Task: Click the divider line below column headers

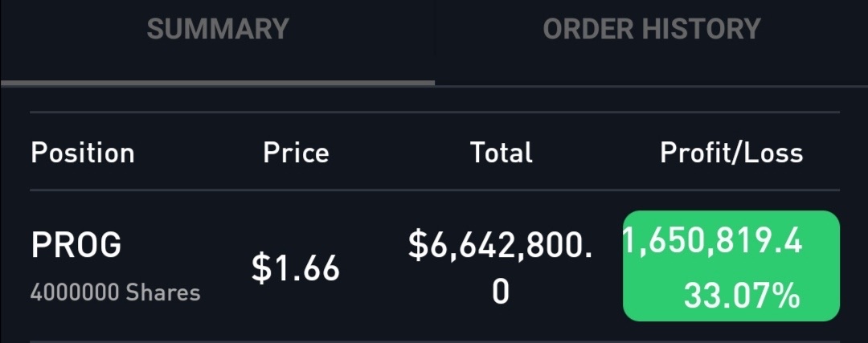Action: coord(434,190)
